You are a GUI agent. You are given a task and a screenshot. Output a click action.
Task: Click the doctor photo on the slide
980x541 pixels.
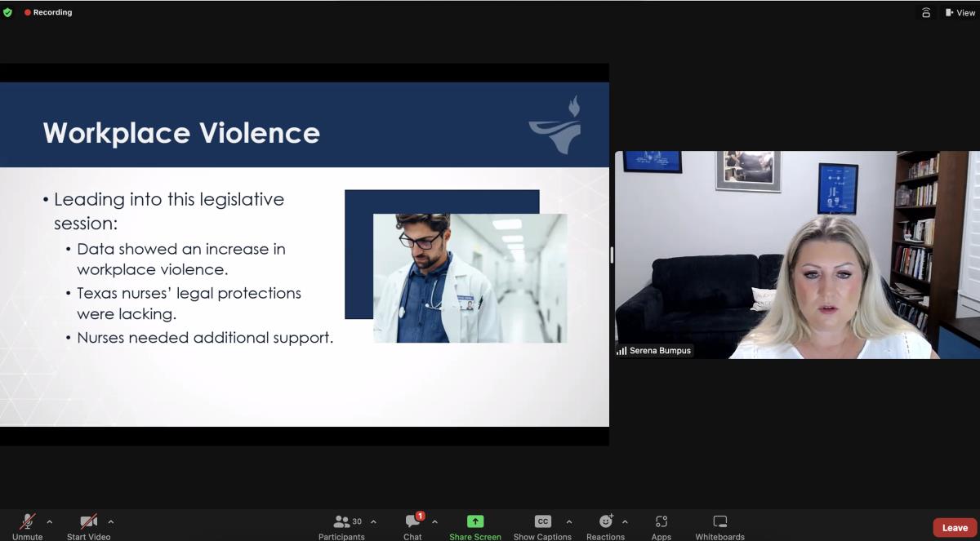pyautogui.click(x=470, y=278)
